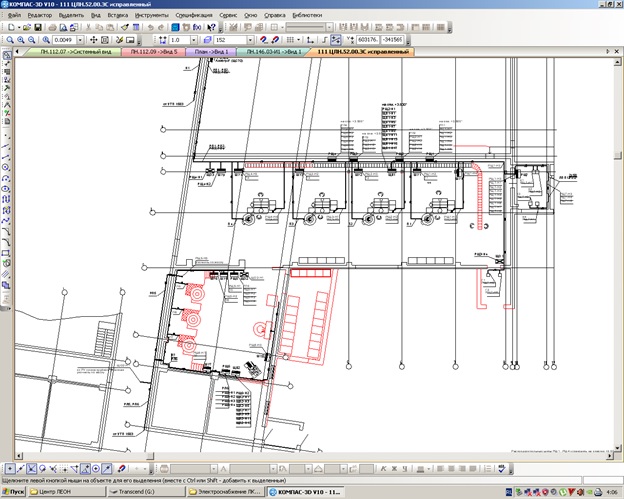This screenshot has width=624, height=499.
Task: Click the horizontal scrollbar thumb below drawing
Action: tap(150, 456)
